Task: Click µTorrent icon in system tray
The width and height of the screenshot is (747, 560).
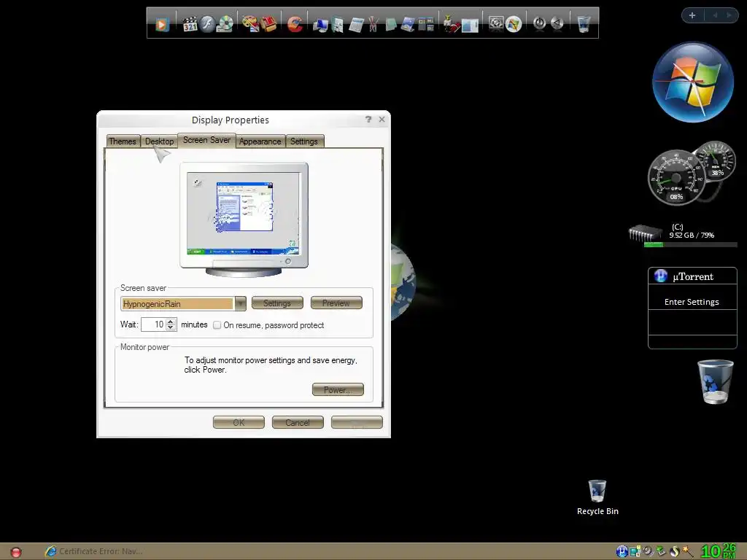Action: point(622,551)
